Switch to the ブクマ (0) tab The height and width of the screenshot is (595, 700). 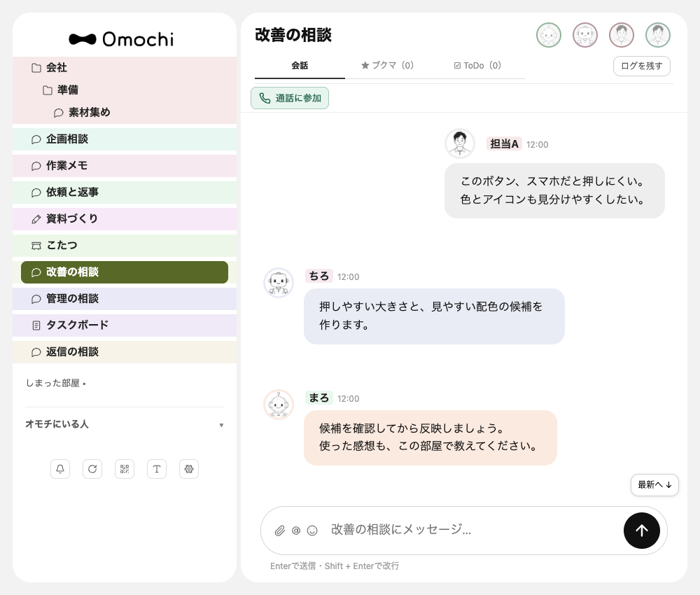coord(388,66)
